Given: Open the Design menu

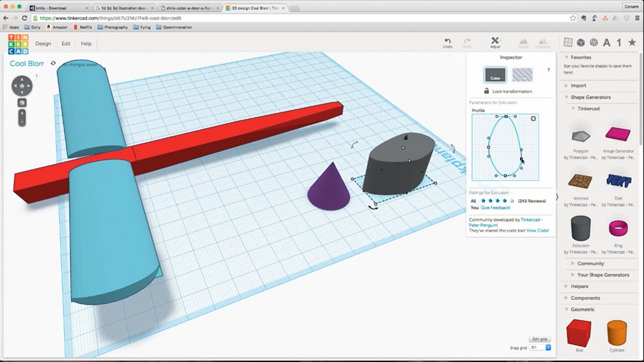Looking at the screenshot, I should click(x=43, y=43).
